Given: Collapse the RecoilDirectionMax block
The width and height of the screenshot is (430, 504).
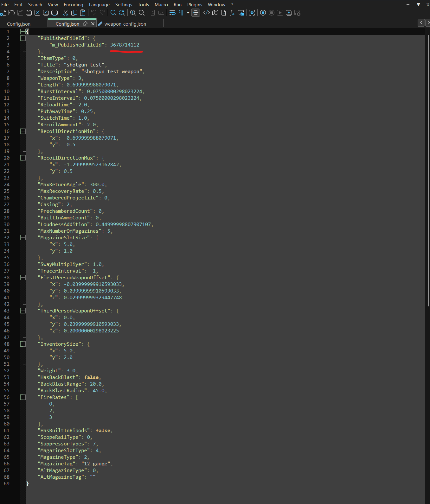Looking at the screenshot, I should tap(23, 158).
